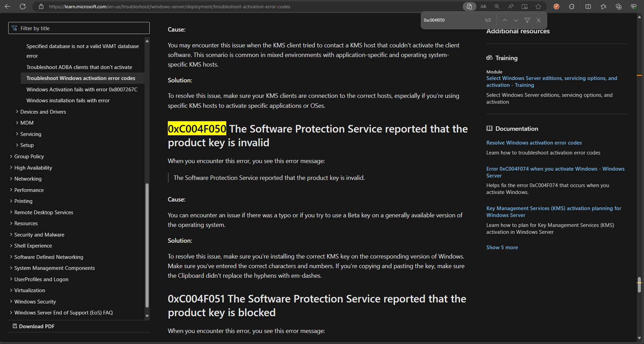The image size is (644, 344).
Task: Reload the page with the refresh icon
Action: [23, 7]
